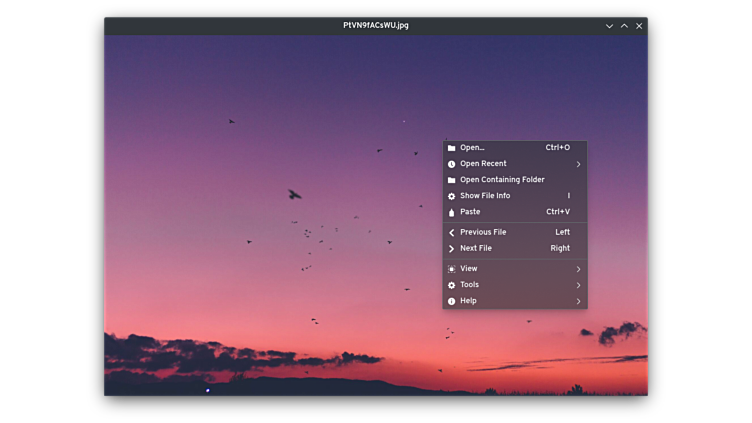Click the gear icon beside Show File Info
Screen dimensions: 752x423
click(x=452, y=196)
